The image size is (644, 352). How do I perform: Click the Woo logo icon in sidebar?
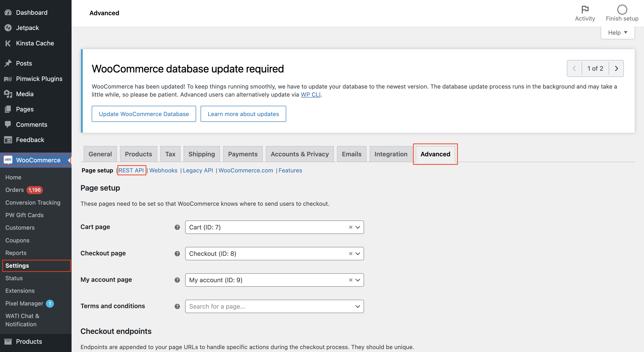click(x=8, y=160)
